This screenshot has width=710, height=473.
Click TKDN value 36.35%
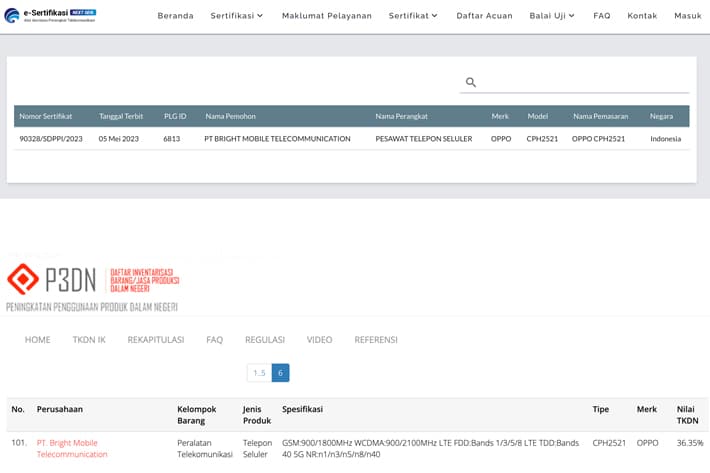(x=690, y=443)
